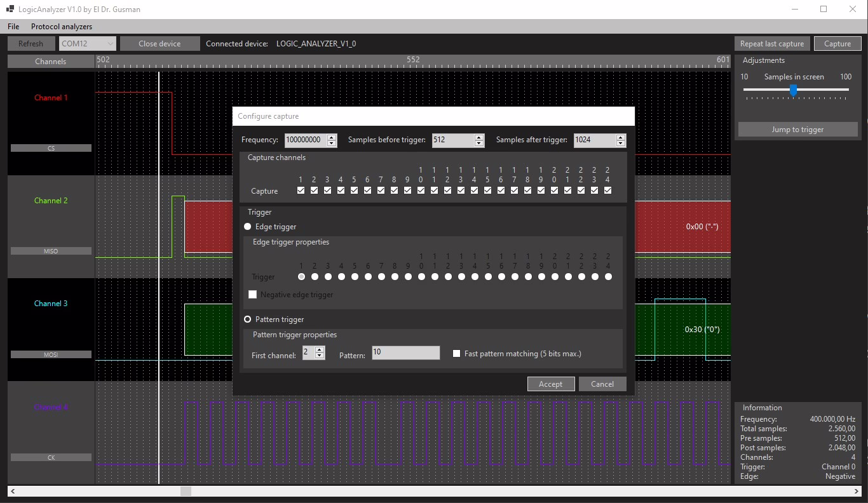868x503 pixels.
Task: Select the Edge trigger radio button
Action: click(x=248, y=227)
